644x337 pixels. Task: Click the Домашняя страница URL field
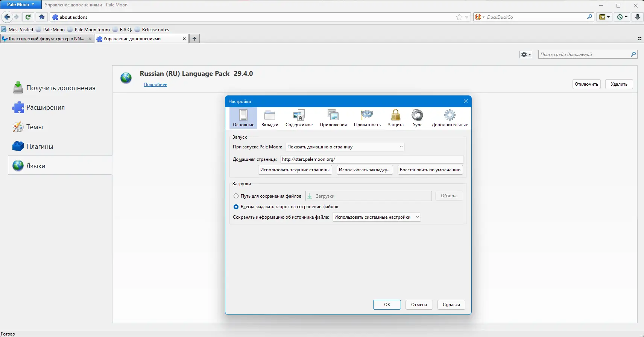click(x=372, y=159)
